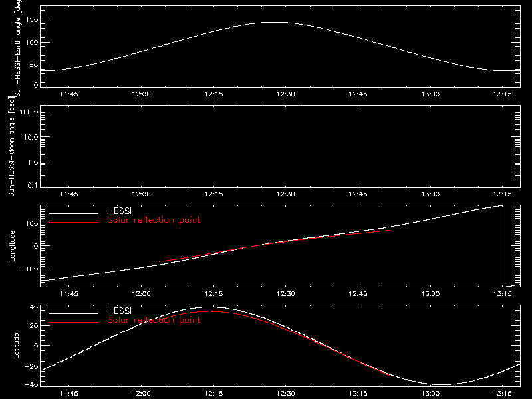Click the 40 tick on Latitude axis

(35, 307)
